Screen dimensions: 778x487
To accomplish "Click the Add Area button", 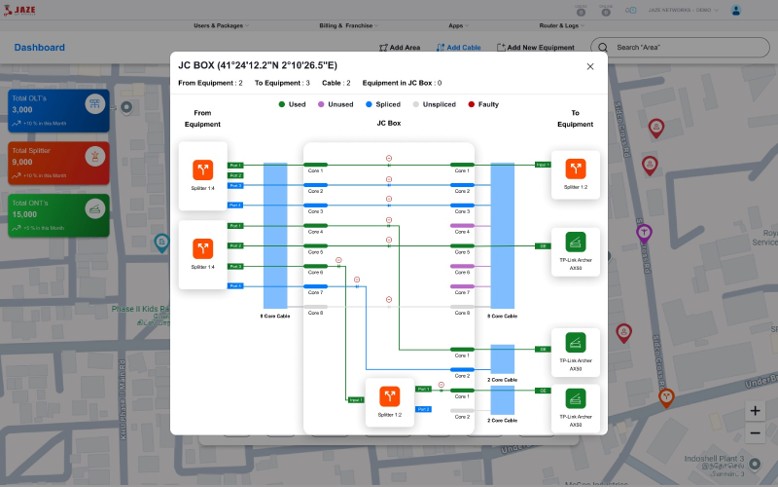I will pos(400,47).
